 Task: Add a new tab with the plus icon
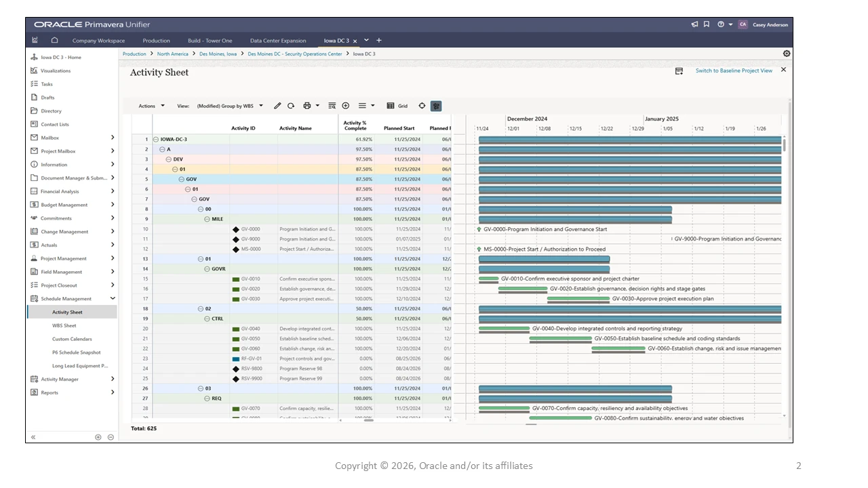(x=379, y=41)
